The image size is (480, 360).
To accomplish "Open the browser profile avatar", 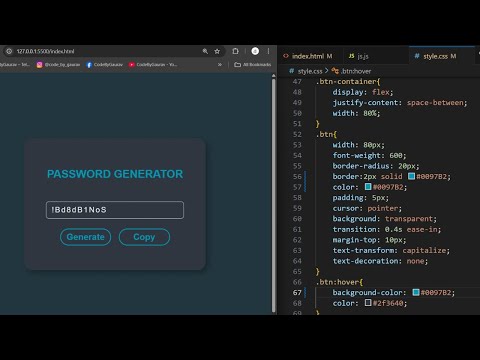I will pos(255,51).
